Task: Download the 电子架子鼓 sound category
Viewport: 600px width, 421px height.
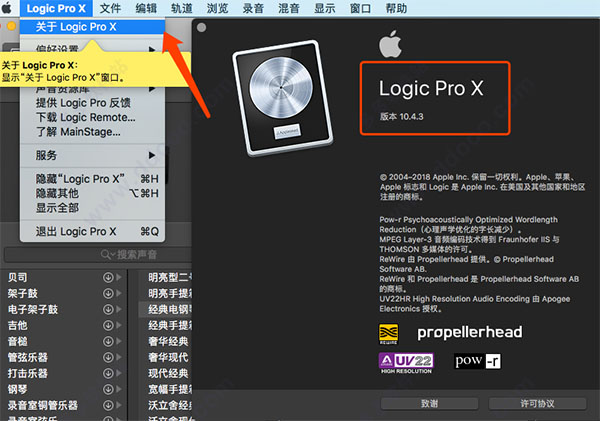Action: point(108,309)
